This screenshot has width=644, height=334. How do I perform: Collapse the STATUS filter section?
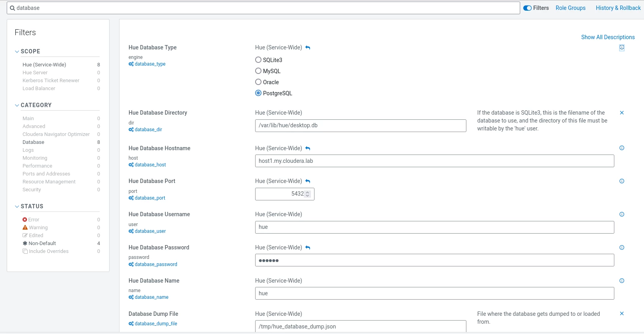tap(17, 206)
